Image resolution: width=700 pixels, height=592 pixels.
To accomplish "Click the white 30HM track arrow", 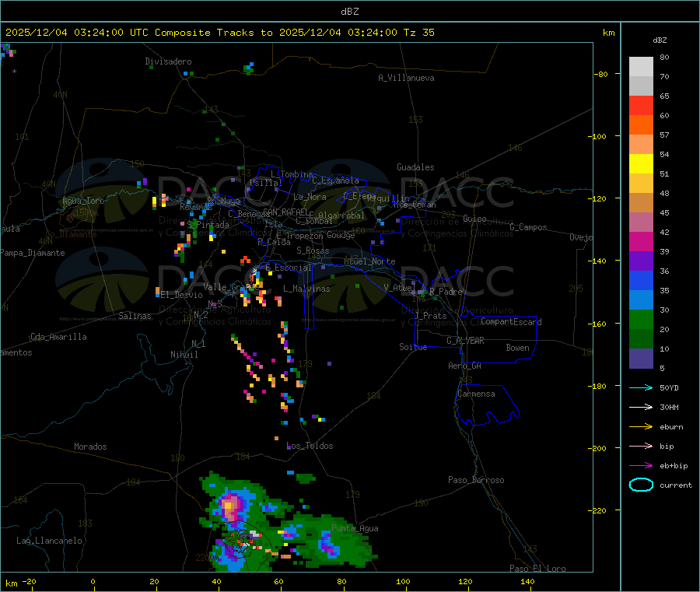I will [x=641, y=407].
